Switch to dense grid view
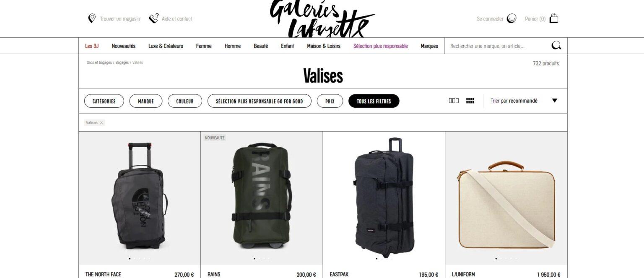Screen dimensions: 644x278 point(470,101)
